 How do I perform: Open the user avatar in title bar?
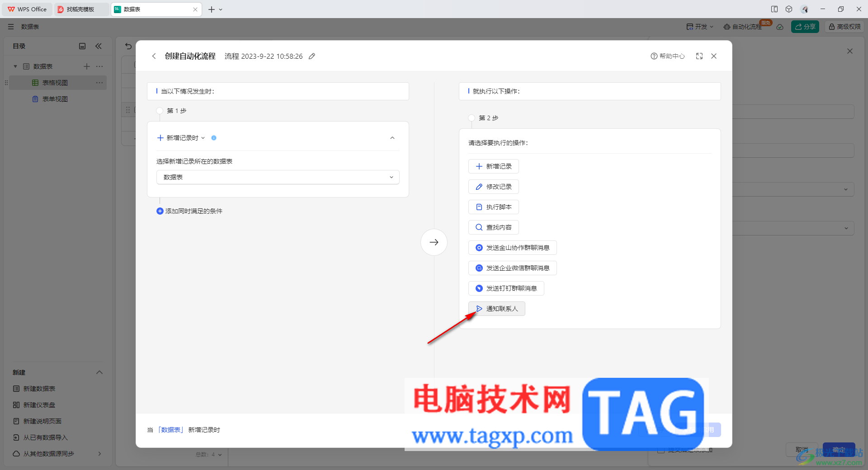(805, 9)
